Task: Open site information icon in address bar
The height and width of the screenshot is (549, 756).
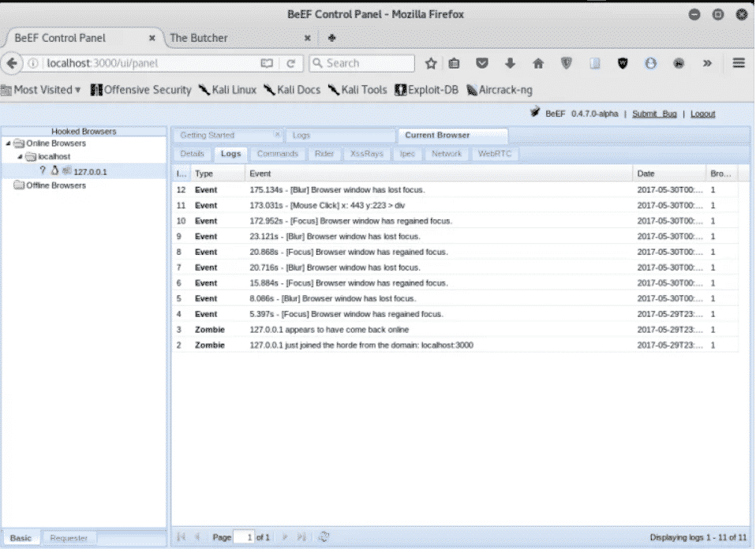Action: 33,64
